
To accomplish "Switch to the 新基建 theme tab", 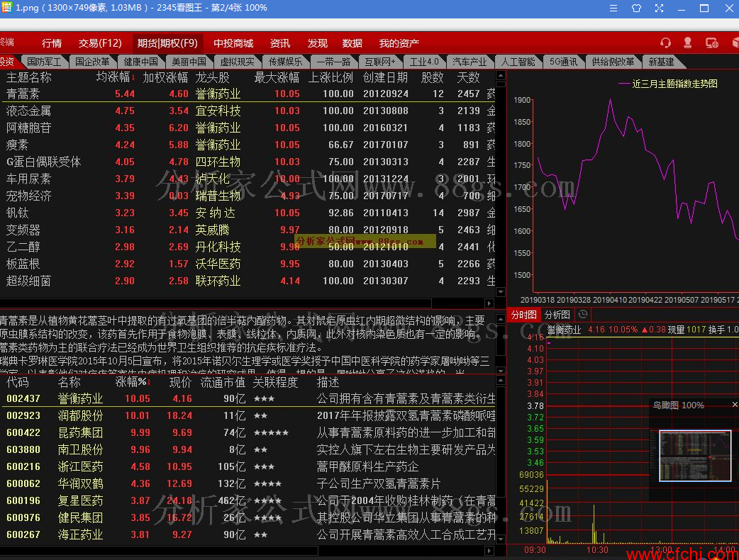I will 661,62.
